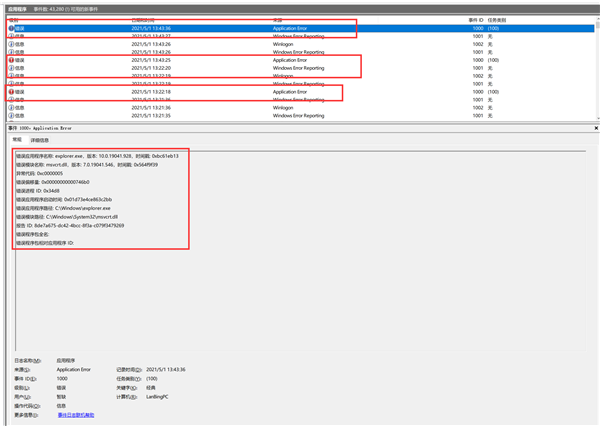The height and width of the screenshot is (426, 600).
Task: Click task category (100) in the 13:43:25 row
Action: [493, 60]
